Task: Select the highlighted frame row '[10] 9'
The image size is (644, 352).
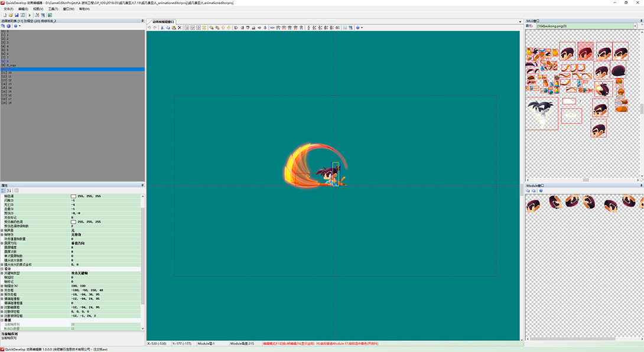Action: tap(72, 69)
